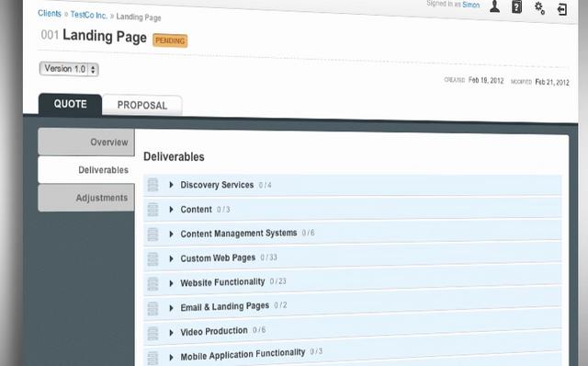Click the sign out icon

561,9
